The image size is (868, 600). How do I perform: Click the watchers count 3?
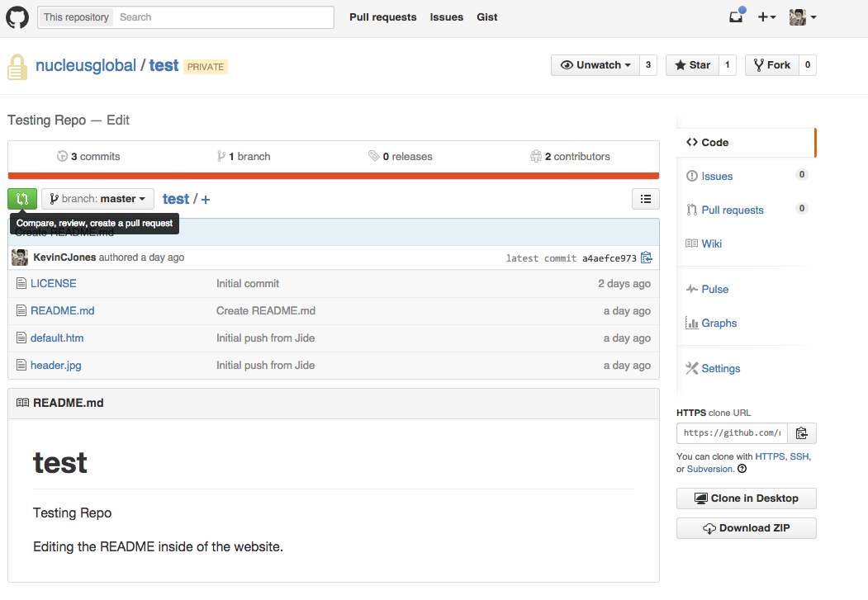(x=648, y=64)
